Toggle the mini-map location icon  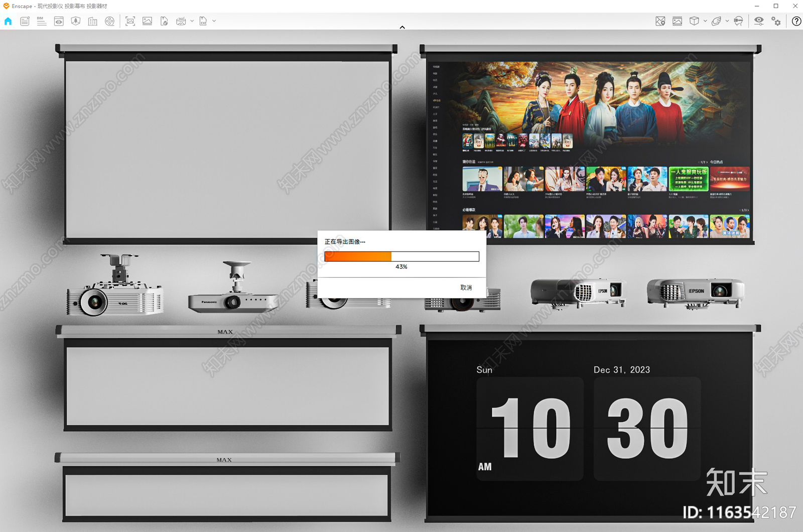[x=660, y=21]
